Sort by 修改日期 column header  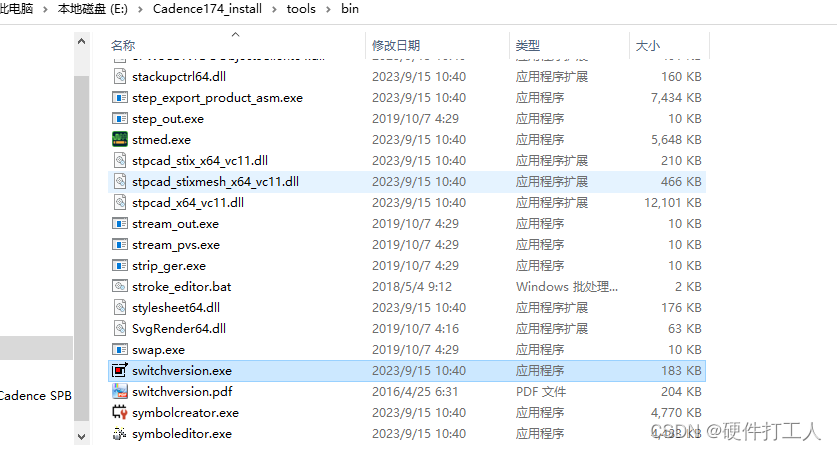click(396, 46)
